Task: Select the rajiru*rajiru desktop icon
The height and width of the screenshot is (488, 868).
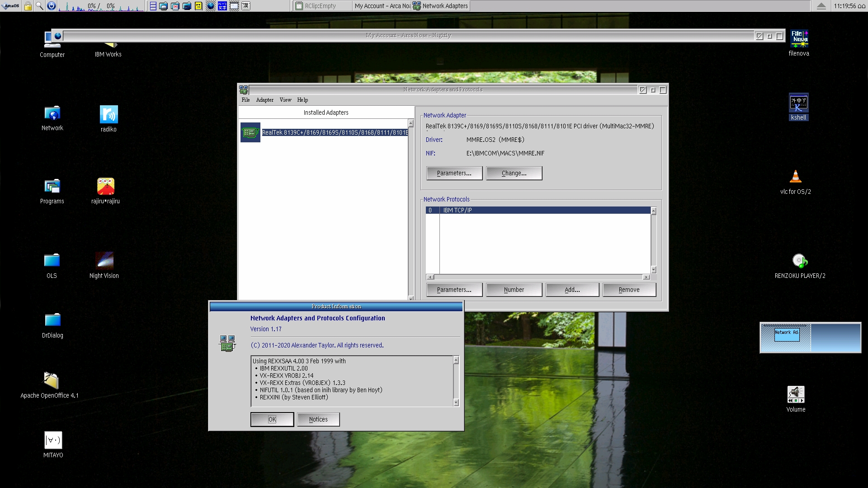Action: (105, 191)
